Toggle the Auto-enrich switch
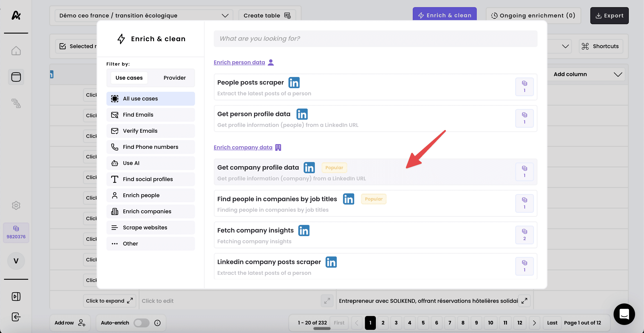 [141, 323]
